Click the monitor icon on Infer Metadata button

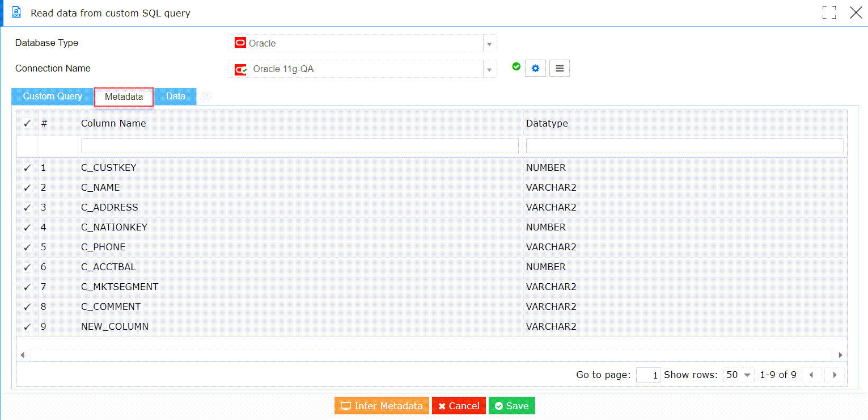[x=345, y=405]
